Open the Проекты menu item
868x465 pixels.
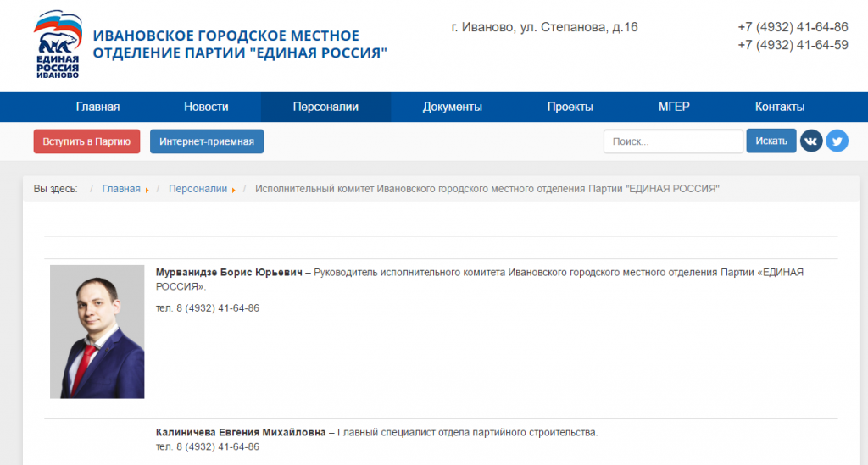(x=570, y=107)
